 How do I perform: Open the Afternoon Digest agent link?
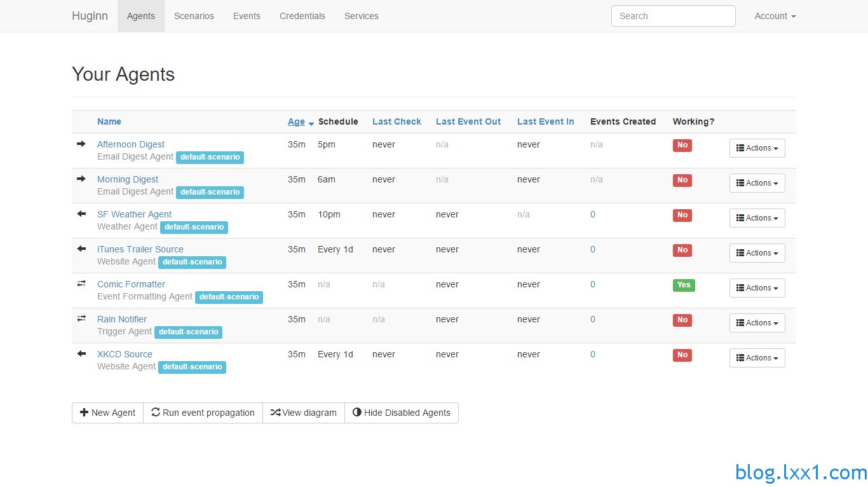tap(131, 144)
